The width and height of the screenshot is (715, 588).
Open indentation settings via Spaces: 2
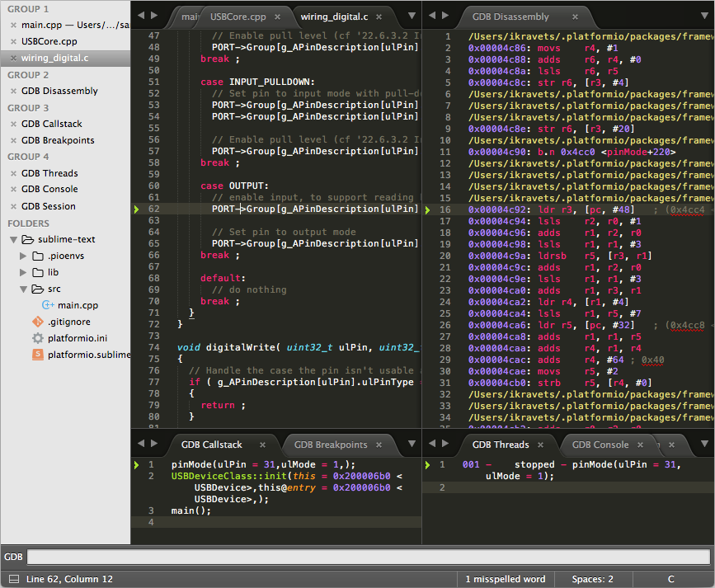[593, 579]
